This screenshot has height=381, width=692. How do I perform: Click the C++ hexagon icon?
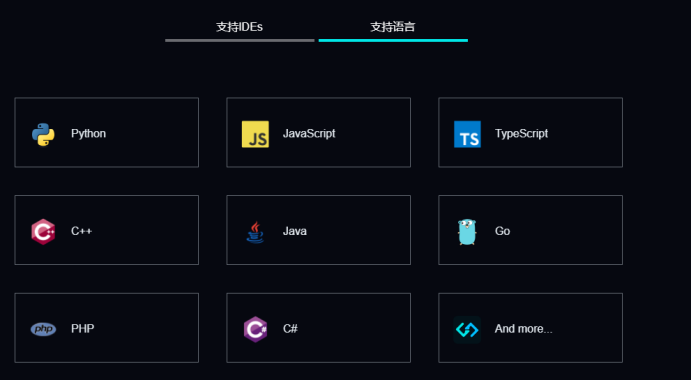click(x=43, y=232)
